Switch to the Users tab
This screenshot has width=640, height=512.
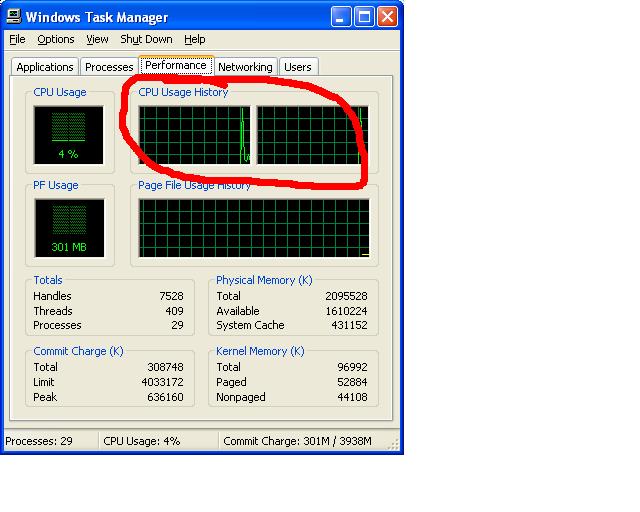coord(298,67)
